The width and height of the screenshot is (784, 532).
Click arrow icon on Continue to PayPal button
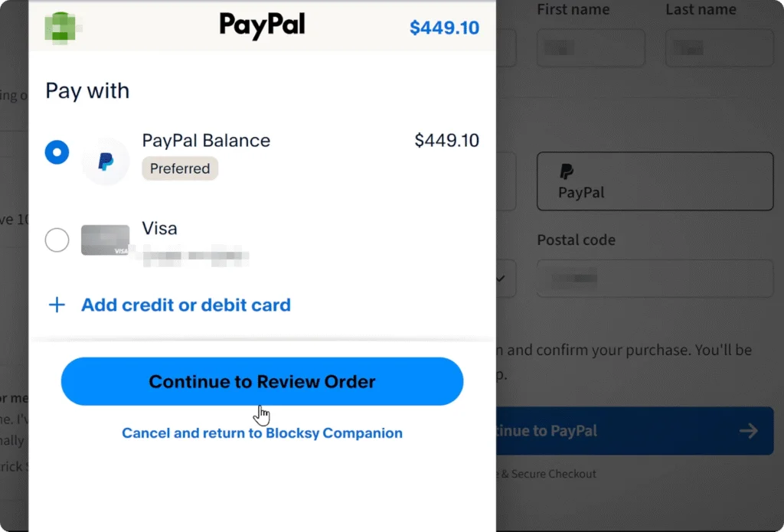click(749, 430)
